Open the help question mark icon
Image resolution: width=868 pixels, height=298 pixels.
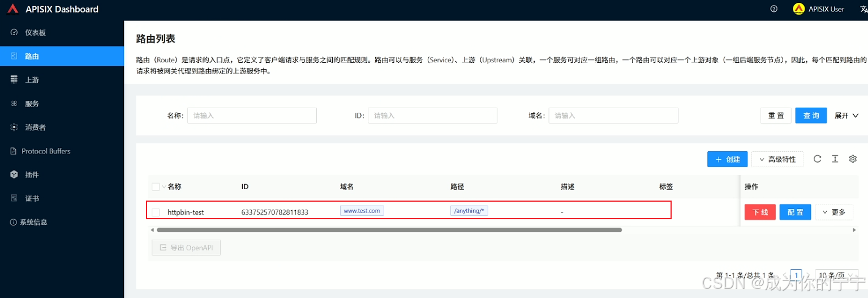coord(774,9)
